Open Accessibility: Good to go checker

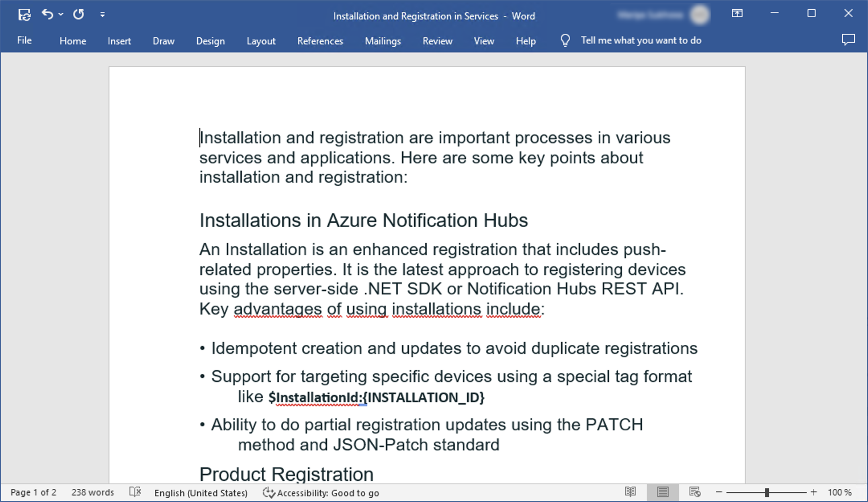tap(321, 493)
